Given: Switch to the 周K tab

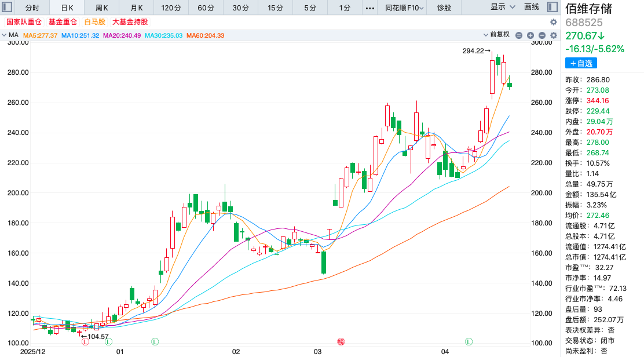Looking at the screenshot, I should click(102, 8).
